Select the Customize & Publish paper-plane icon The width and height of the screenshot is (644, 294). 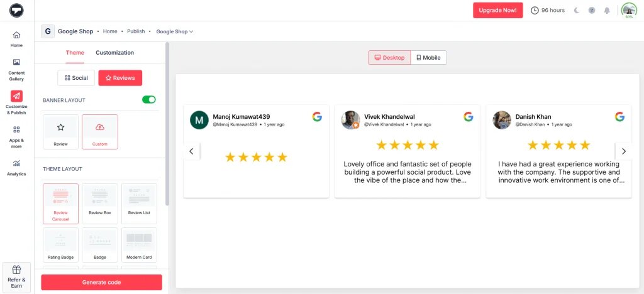(x=16, y=96)
